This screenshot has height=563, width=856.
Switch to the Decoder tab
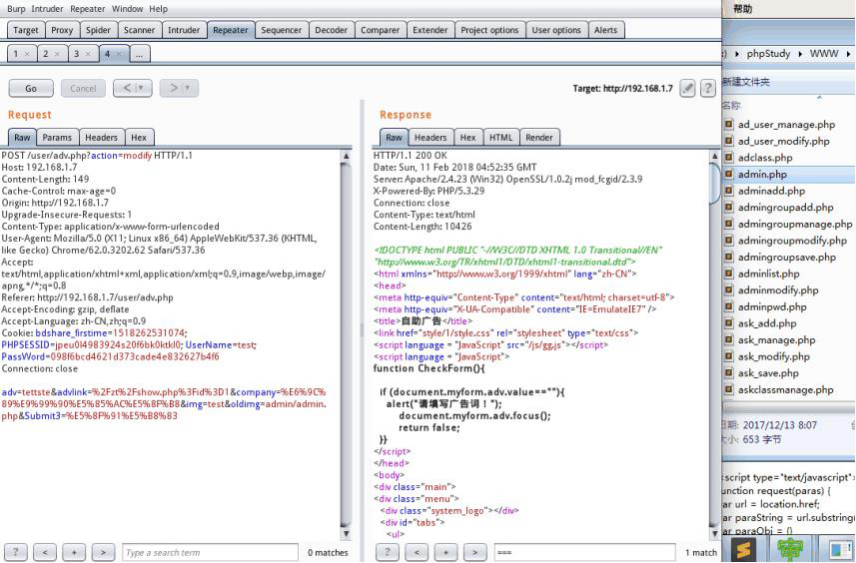[331, 30]
